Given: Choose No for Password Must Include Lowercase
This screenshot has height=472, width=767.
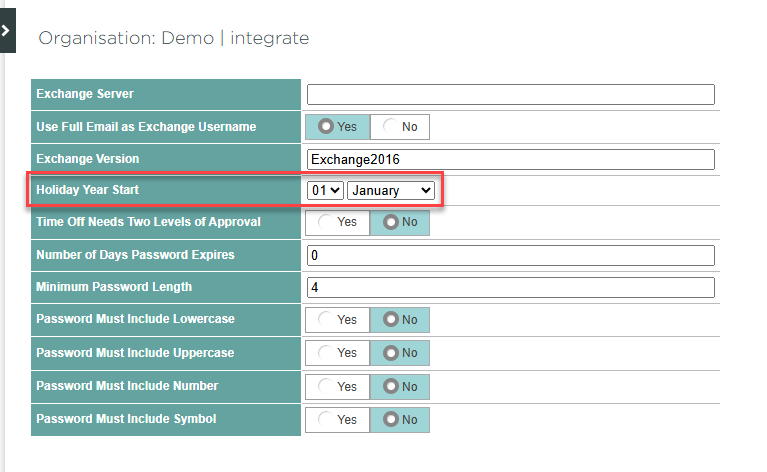Looking at the screenshot, I should [x=400, y=320].
